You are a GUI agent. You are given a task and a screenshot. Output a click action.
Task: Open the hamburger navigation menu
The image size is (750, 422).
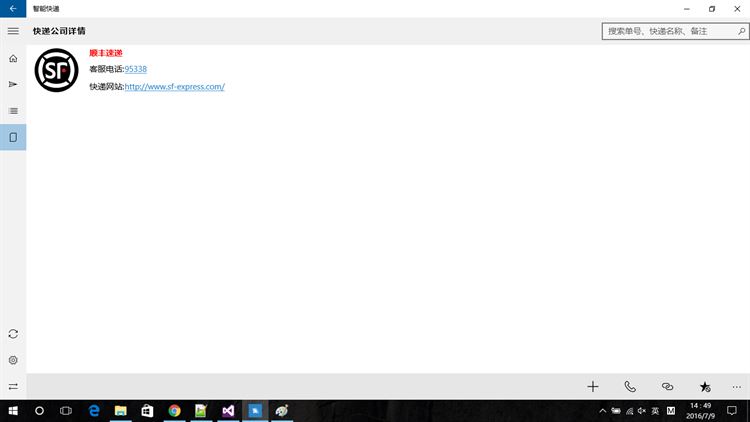pos(13,31)
